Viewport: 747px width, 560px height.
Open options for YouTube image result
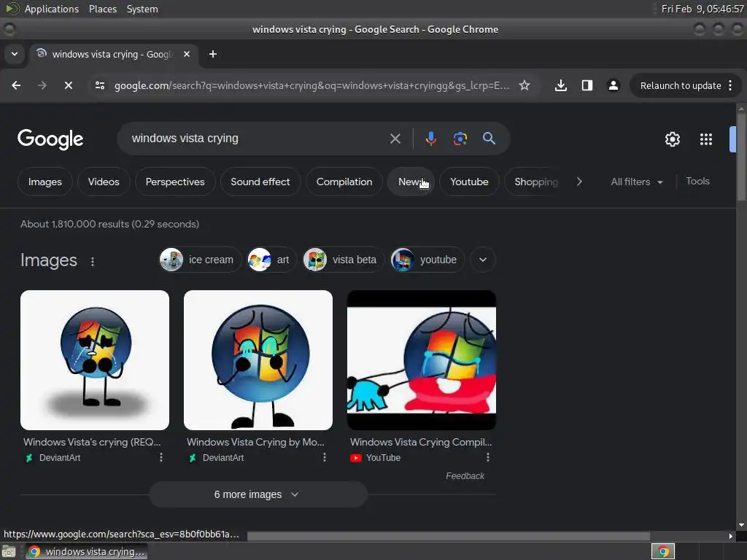click(x=488, y=457)
